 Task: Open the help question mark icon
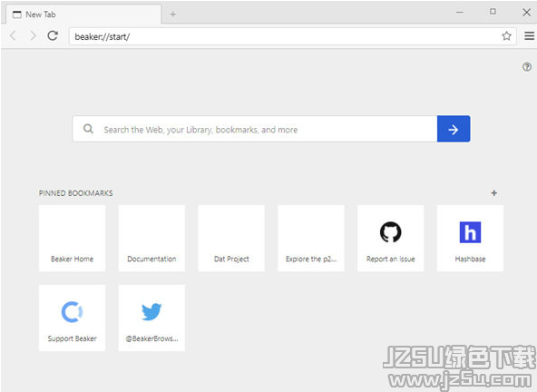click(x=527, y=66)
